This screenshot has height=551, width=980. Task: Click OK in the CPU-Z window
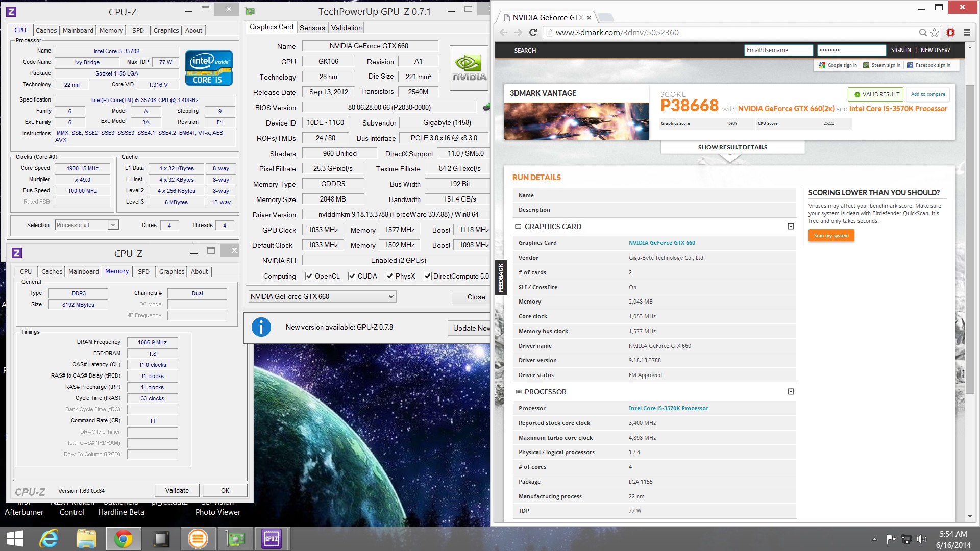(x=225, y=490)
